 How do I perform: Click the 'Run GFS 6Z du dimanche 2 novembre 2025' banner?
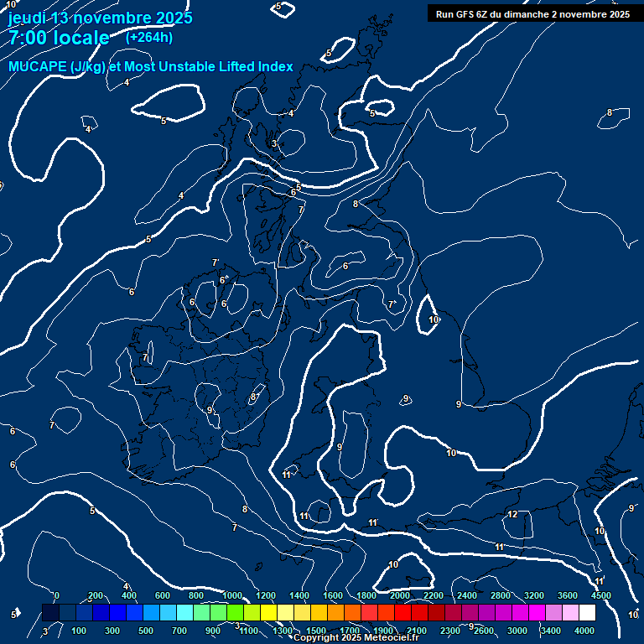pyautogui.click(x=533, y=14)
